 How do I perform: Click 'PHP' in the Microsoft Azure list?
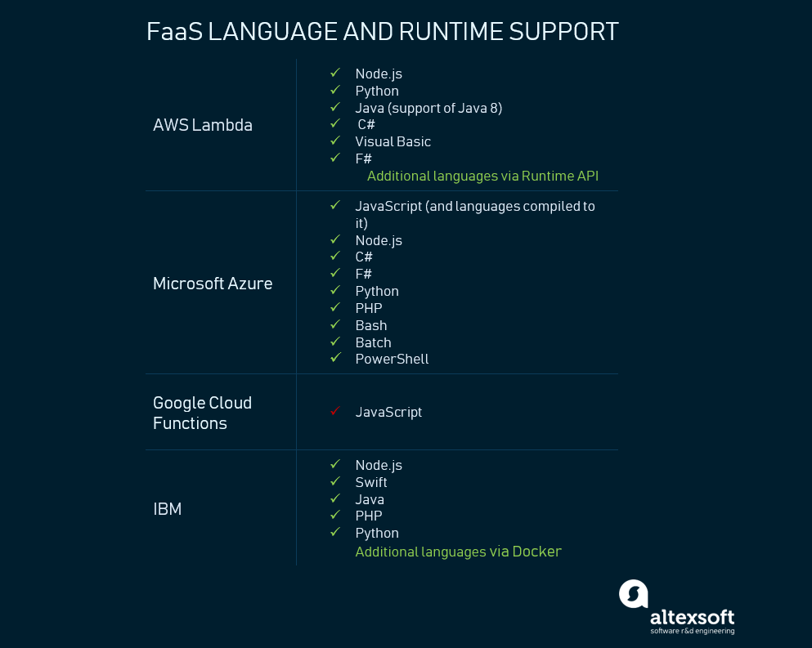(x=369, y=308)
